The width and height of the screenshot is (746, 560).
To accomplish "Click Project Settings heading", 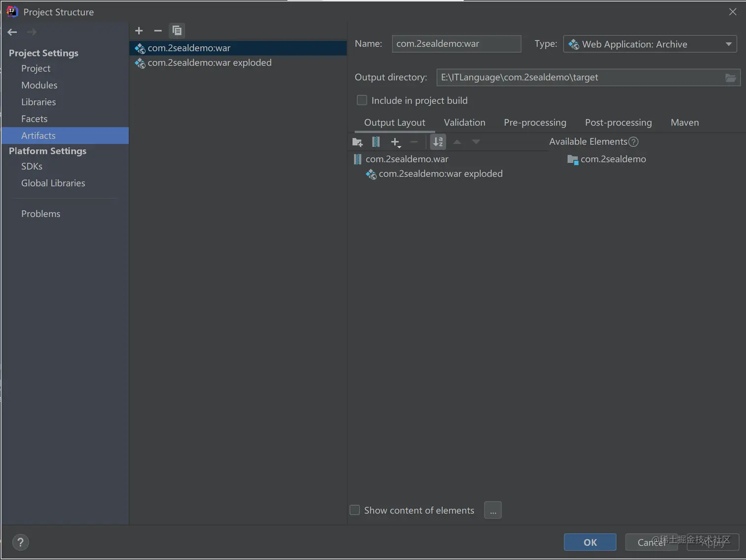I will tap(43, 53).
